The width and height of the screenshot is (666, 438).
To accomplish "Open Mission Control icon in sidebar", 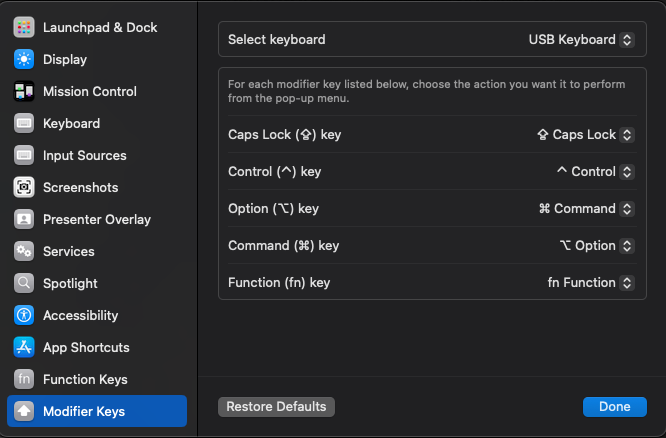I will (24, 91).
